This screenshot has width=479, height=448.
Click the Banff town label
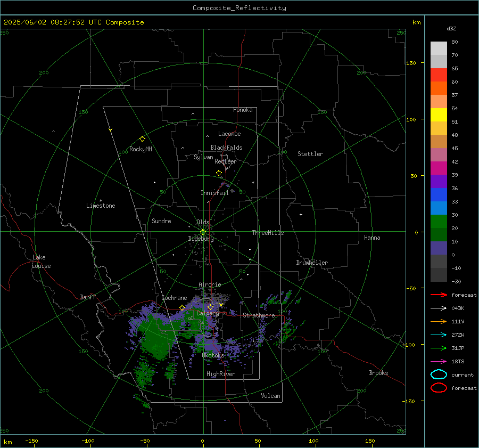pyautogui.click(x=88, y=297)
